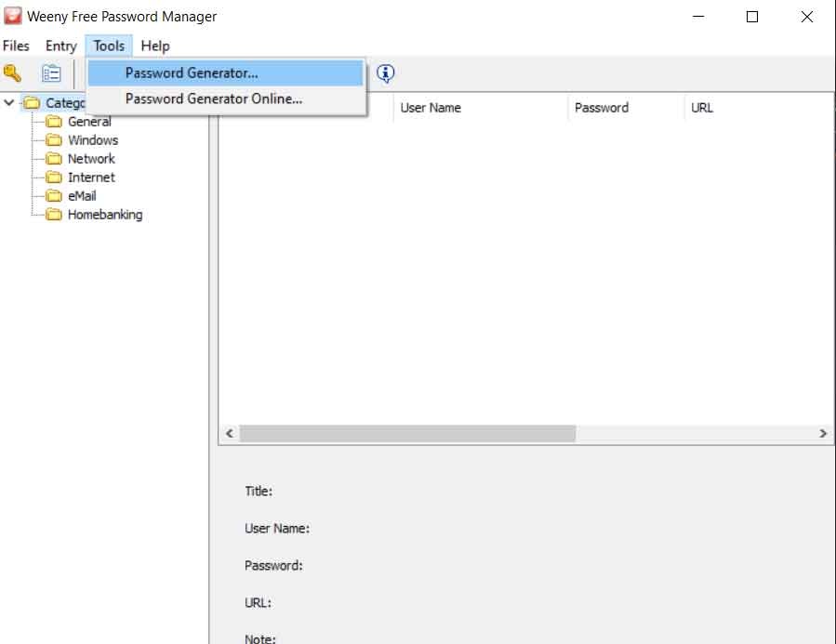Click the key icon in the toolbar

12,73
